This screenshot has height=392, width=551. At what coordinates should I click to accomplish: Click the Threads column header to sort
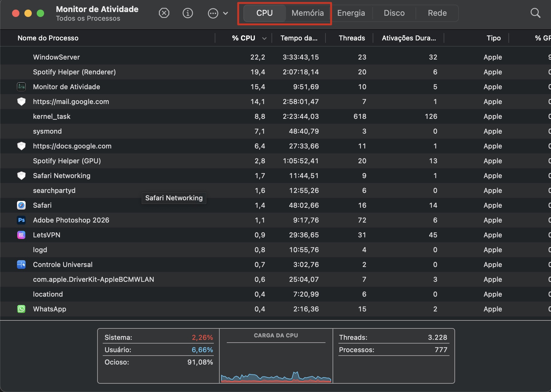point(352,38)
